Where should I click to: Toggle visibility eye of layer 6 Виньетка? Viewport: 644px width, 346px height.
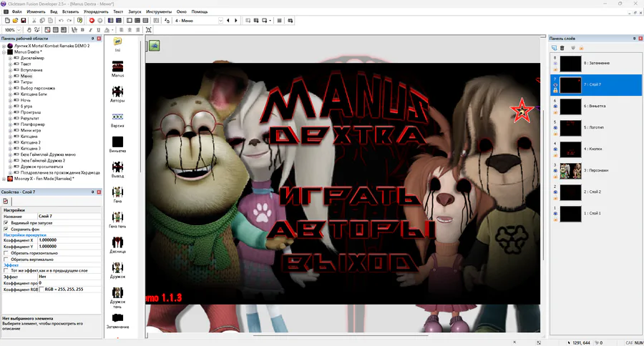click(555, 106)
